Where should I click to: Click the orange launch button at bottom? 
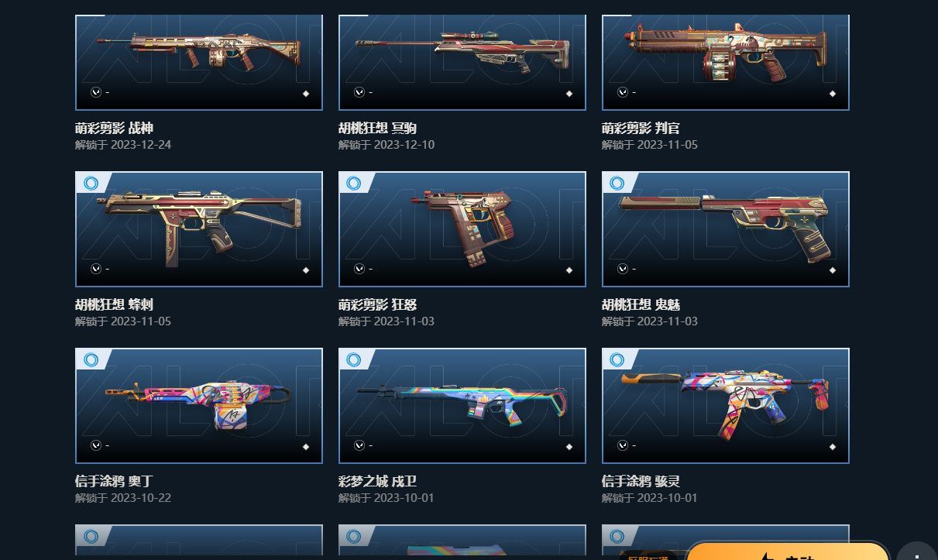coord(788,551)
